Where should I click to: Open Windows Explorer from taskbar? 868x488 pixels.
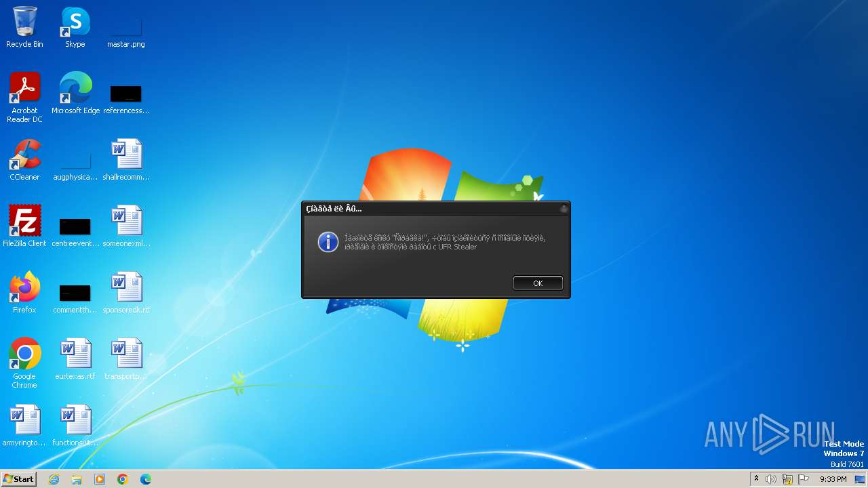(77, 479)
